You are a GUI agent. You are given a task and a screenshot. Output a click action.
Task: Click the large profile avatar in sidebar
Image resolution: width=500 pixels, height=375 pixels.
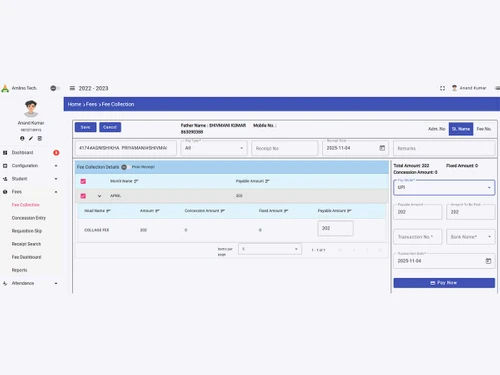tap(31, 108)
